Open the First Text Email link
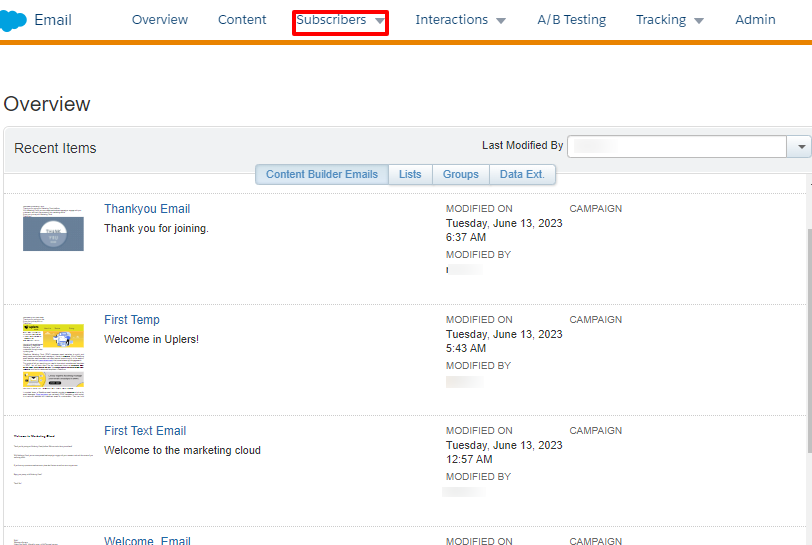812x545 pixels. point(145,431)
